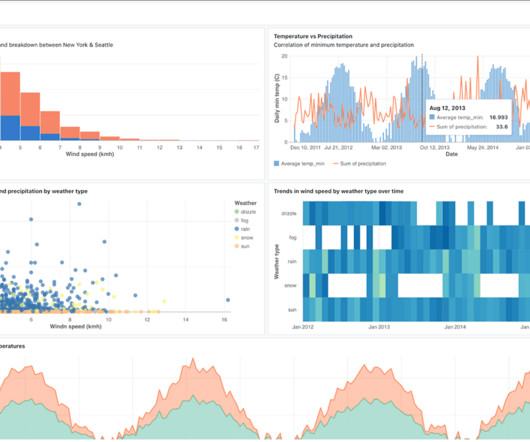Click Trends in wind speed chart title
This screenshot has height=442, width=530.
(x=339, y=191)
